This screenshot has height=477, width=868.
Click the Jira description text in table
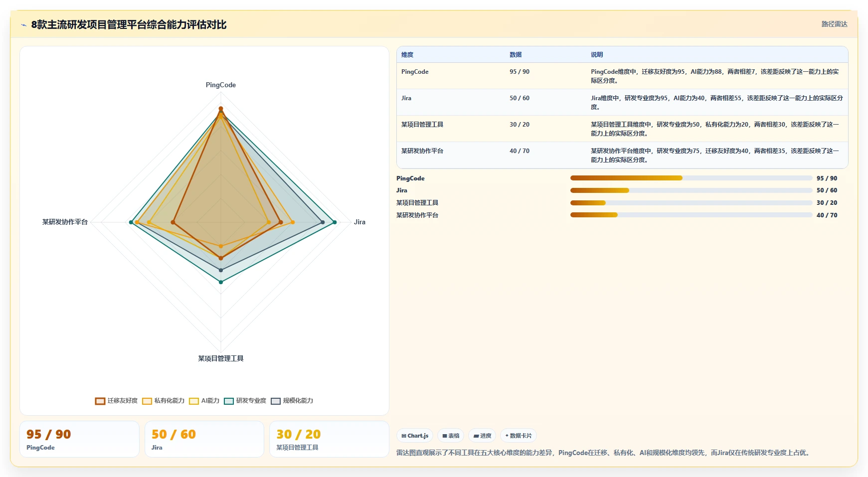click(717, 103)
